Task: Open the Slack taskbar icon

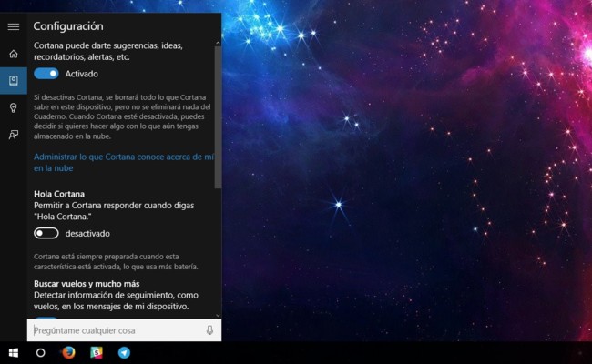Action: [97, 352]
